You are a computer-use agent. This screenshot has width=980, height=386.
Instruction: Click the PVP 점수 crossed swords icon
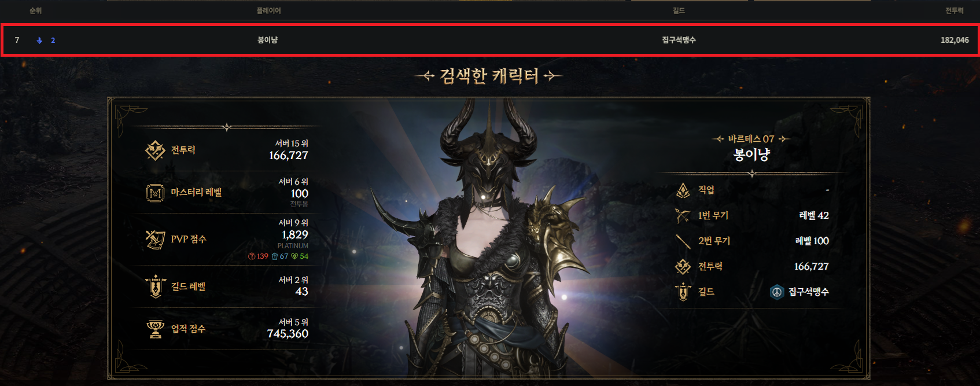pos(155,239)
